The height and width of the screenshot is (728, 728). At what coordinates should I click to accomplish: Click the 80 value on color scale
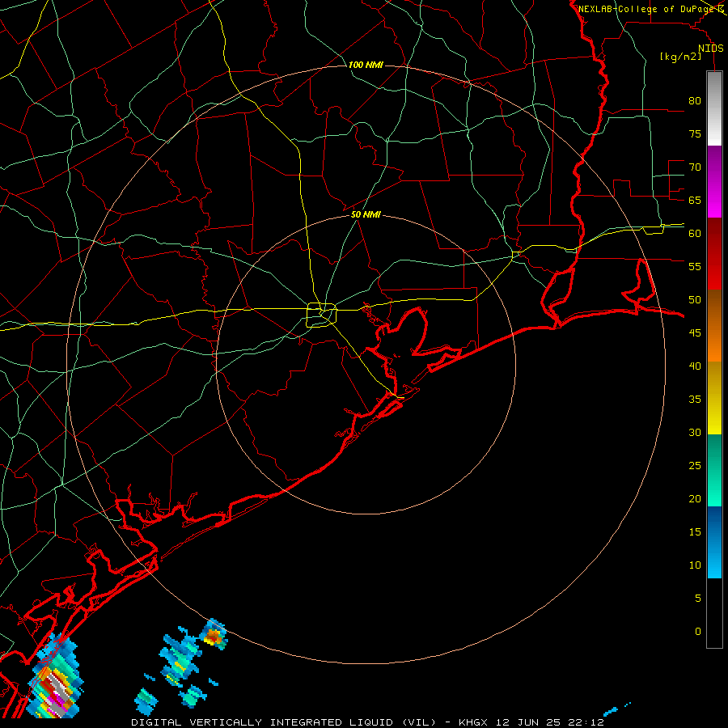click(x=695, y=101)
